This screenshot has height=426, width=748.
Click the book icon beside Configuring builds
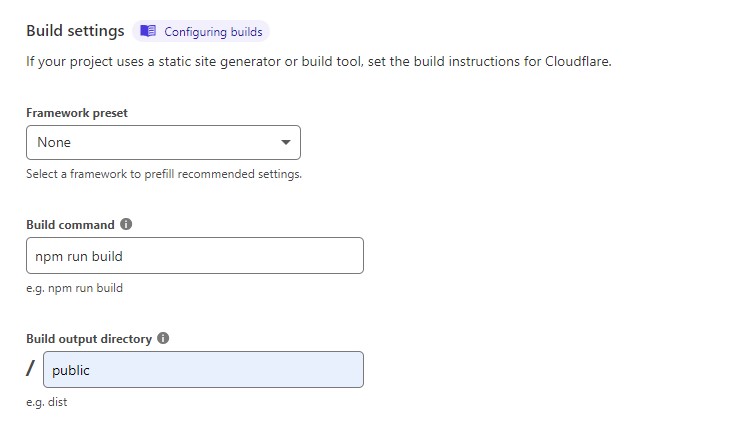pos(148,31)
